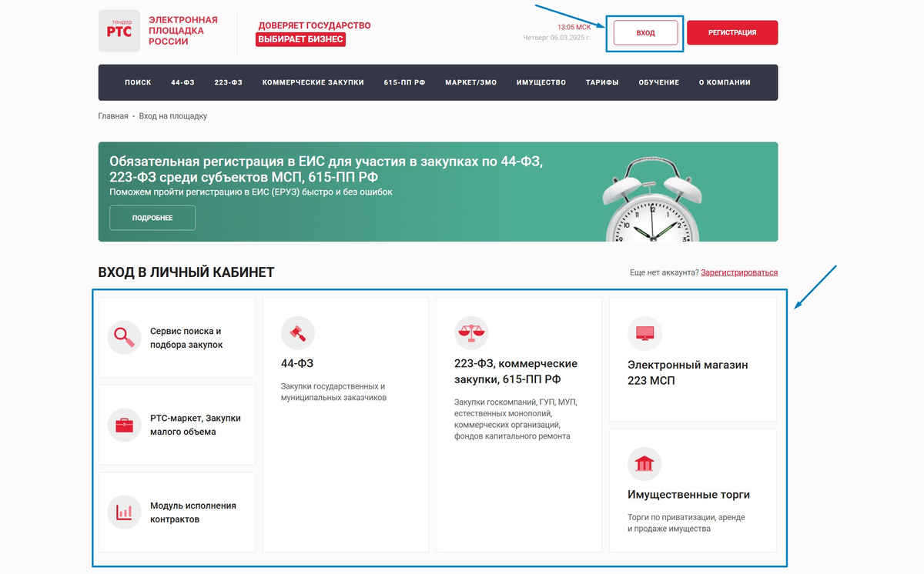Select МАРКЕТ/ЗМО in the navbar
Image resolution: width=924 pixels, height=574 pixels.
pos(470,82)
